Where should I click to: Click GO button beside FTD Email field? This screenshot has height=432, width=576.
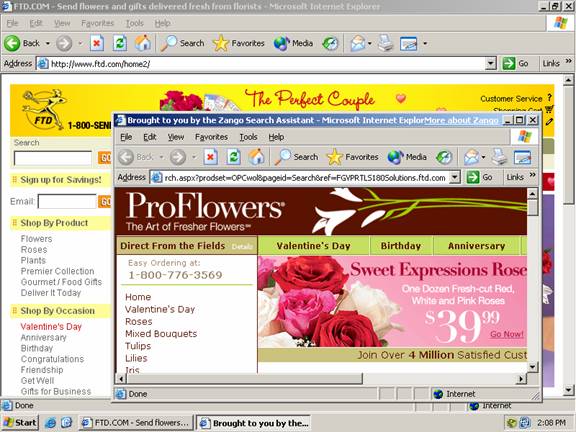point(105,201)
